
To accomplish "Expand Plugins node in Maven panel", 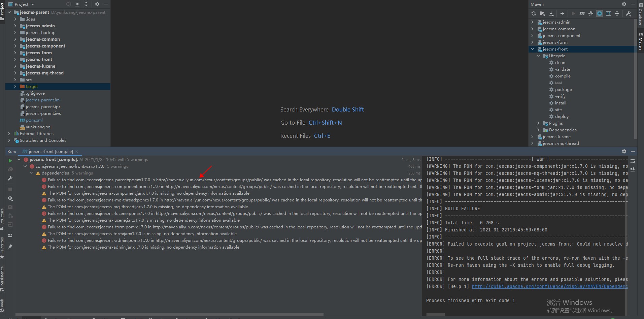I will point(538,123).
